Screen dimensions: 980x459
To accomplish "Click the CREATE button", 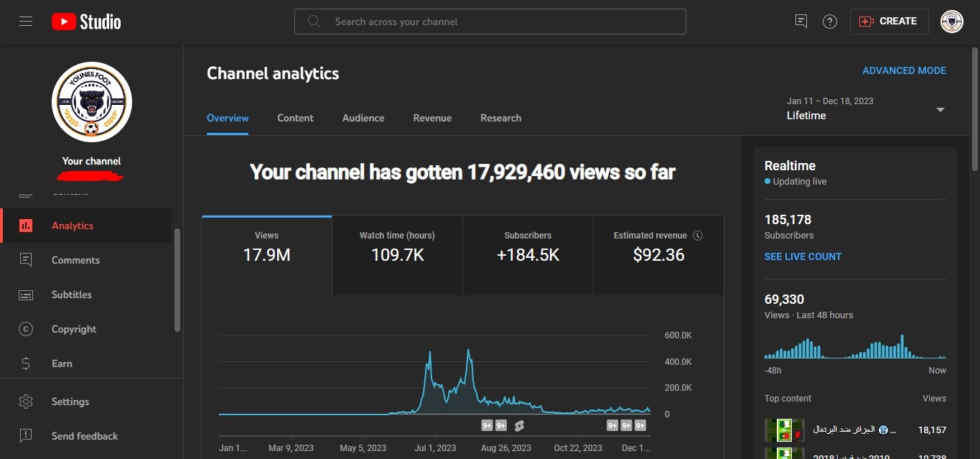I will coord(889,22).
